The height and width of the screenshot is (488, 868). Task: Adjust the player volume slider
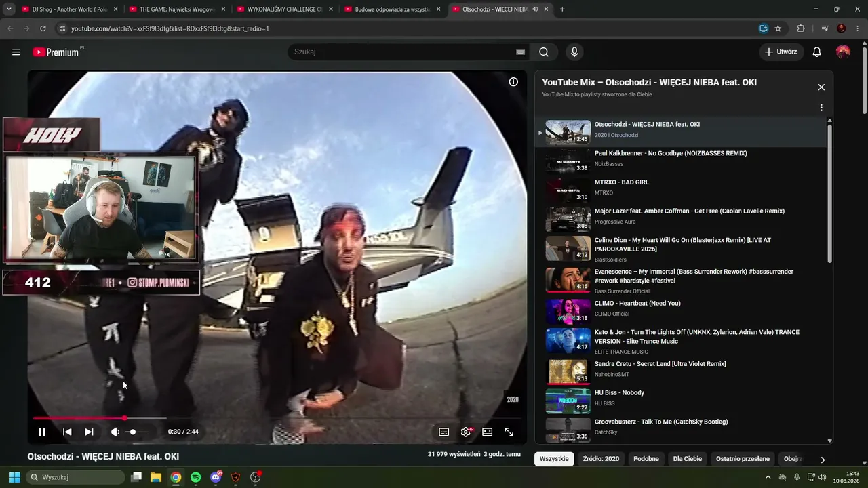(x=136, y=432)
